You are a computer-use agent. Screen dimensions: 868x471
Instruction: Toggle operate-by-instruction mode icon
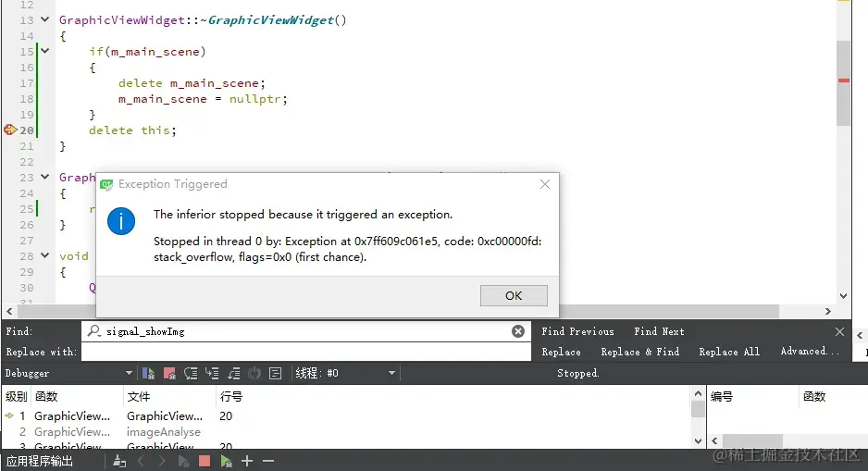[x=275, y=374]
